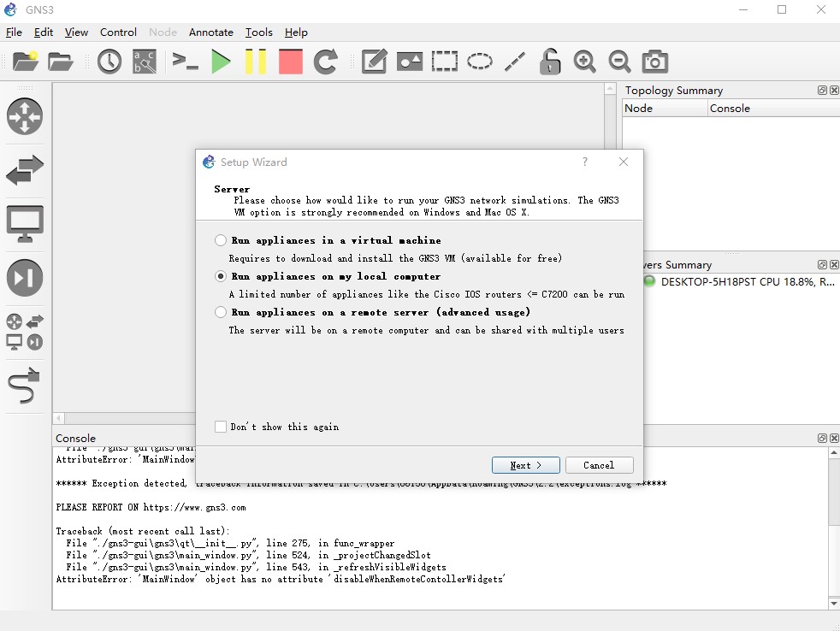Click the Node column header
Screen dimensions: 840x631
click(665, 109)
